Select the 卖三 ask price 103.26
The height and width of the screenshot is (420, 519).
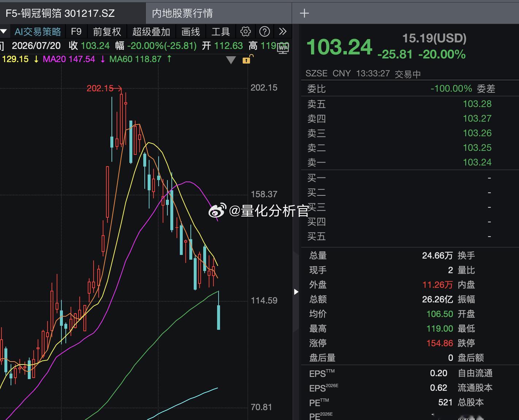(477, 133)
